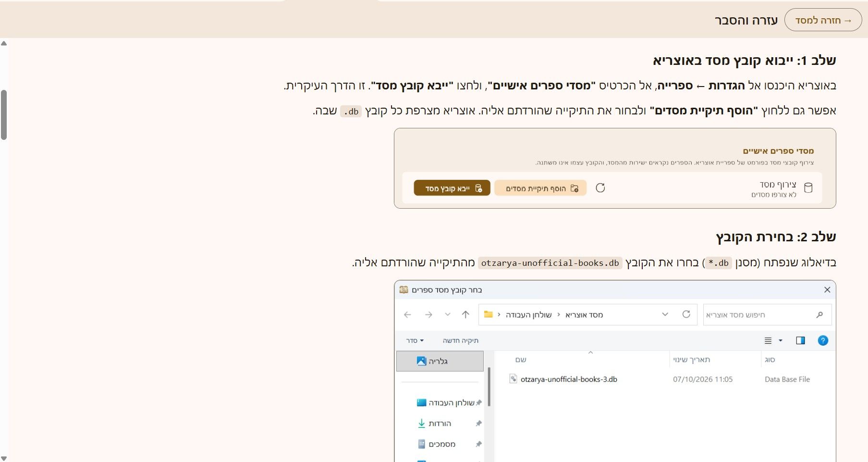This screenshot has width=868, height=462.
Task: Toggle the preview pane icon
Action: (x=800, y=340)
